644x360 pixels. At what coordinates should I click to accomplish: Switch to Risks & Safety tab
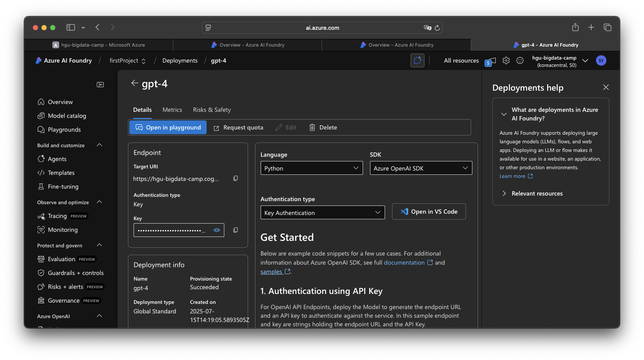point(212,110)
